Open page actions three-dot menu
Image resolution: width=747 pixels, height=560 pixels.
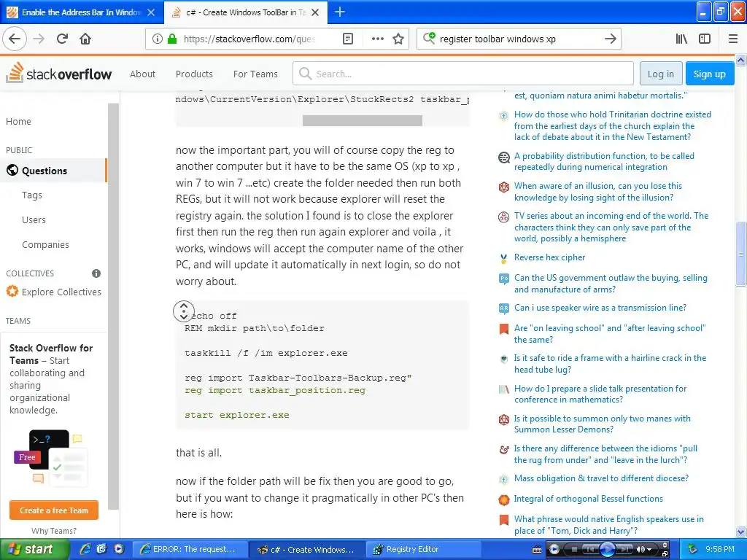[378, 39]
